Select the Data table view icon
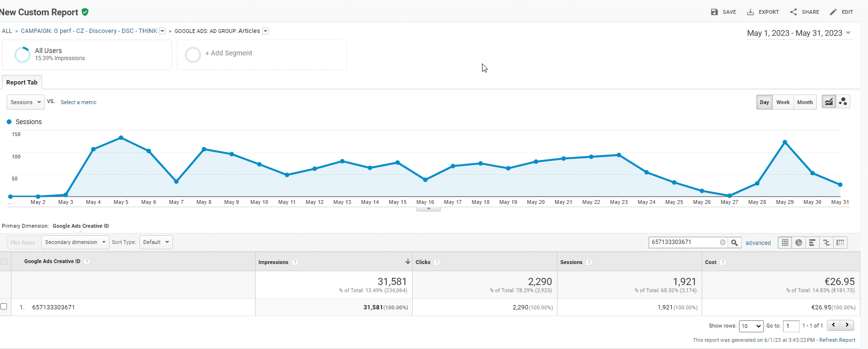Viewport: 868px width, 349px height. tap(785, 243)
